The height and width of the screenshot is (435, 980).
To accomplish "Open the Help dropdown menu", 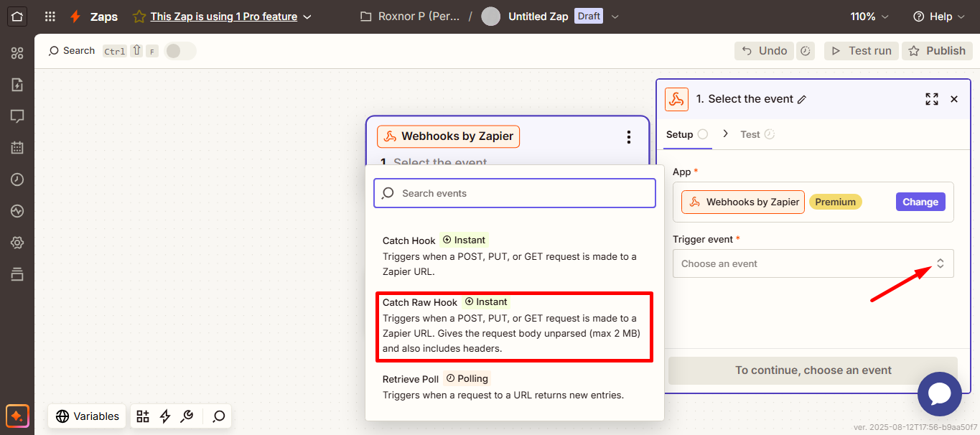I will 938,17.
